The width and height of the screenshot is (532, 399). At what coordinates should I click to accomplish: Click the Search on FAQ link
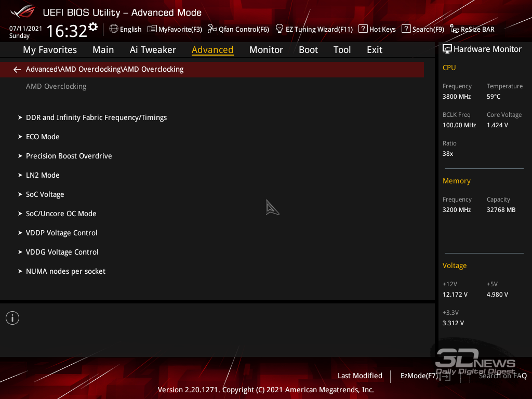click(x=503, y=376)
